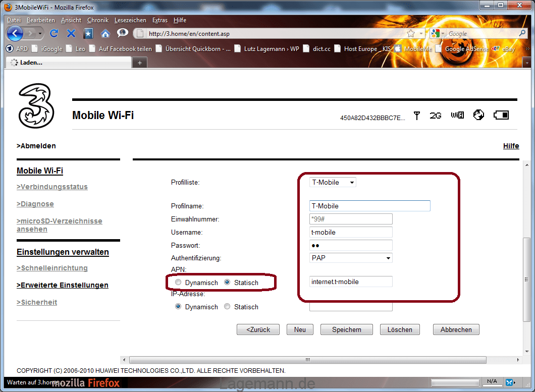Click the WiFi status icon
535x392 pixels.
click(457, 116)
